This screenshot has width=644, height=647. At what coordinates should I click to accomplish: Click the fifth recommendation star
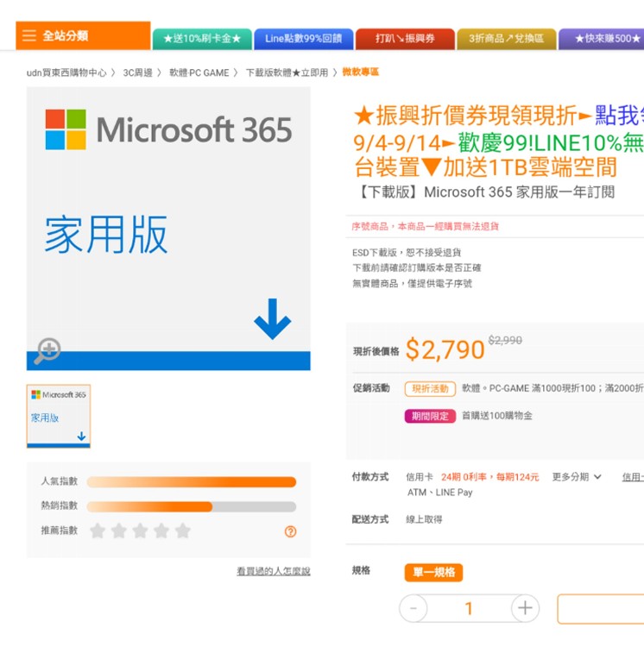182,531
